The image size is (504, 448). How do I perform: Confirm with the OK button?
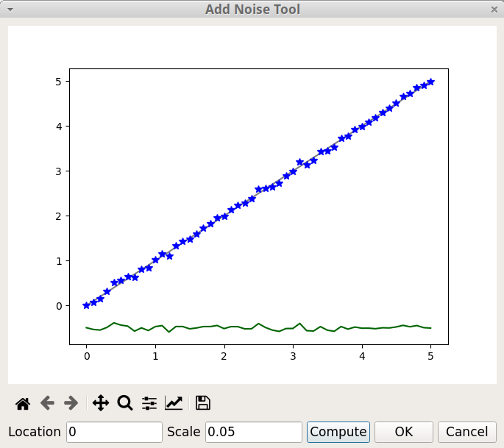coord(404,432)
